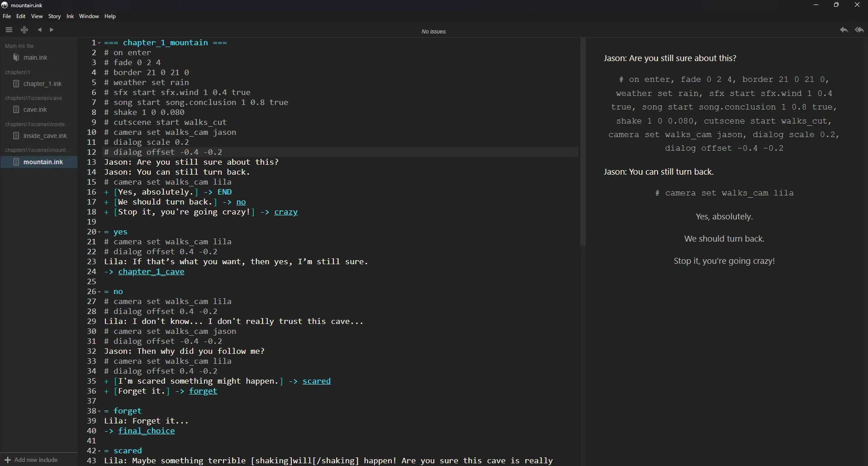
Task: Choose 'Stop it, you're going crazy!' option
Action: point(724,261)
